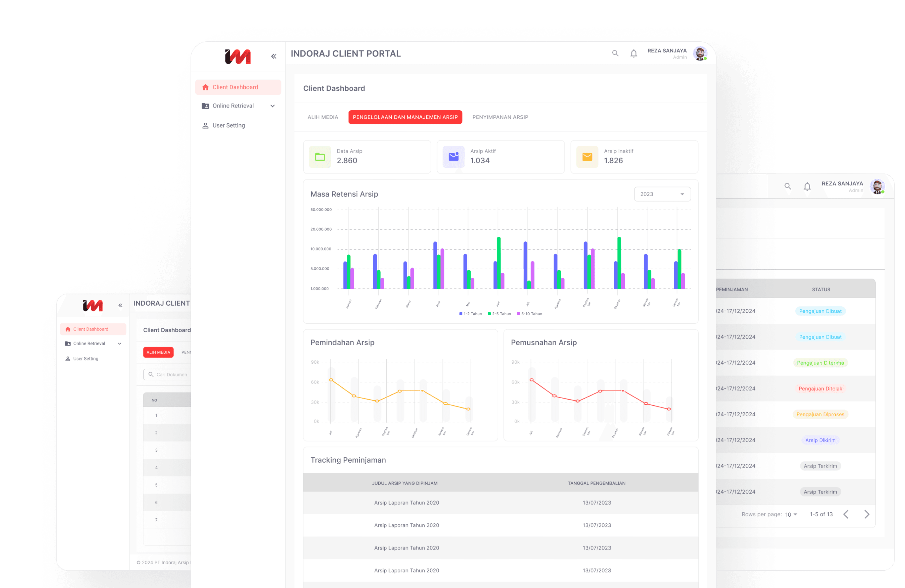This screenshot has height=588, width=905.
Task: Click NO column header in left window
Action: pyautogui.click(x=154, y=401)
